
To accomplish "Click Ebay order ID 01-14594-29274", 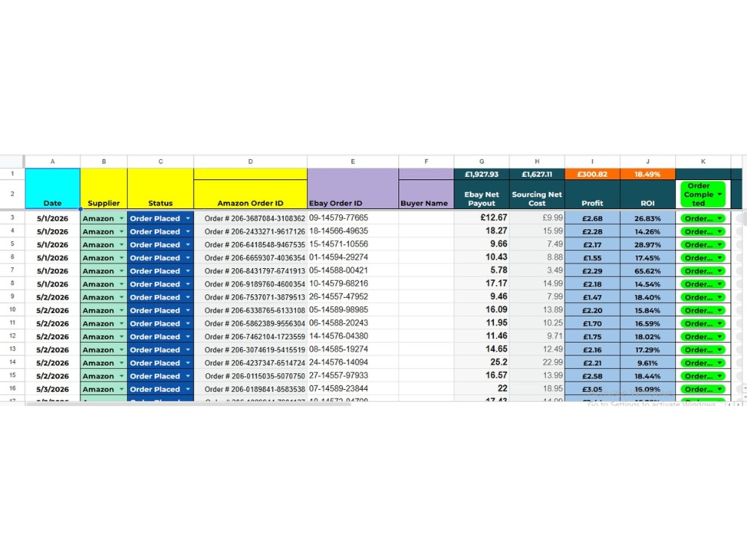I will point(353,257).
